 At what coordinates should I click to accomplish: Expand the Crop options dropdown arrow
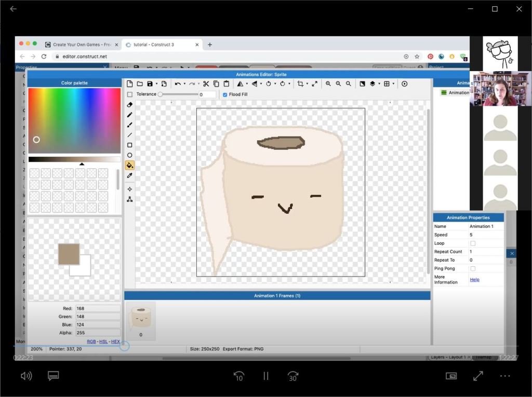pos(307,84)
